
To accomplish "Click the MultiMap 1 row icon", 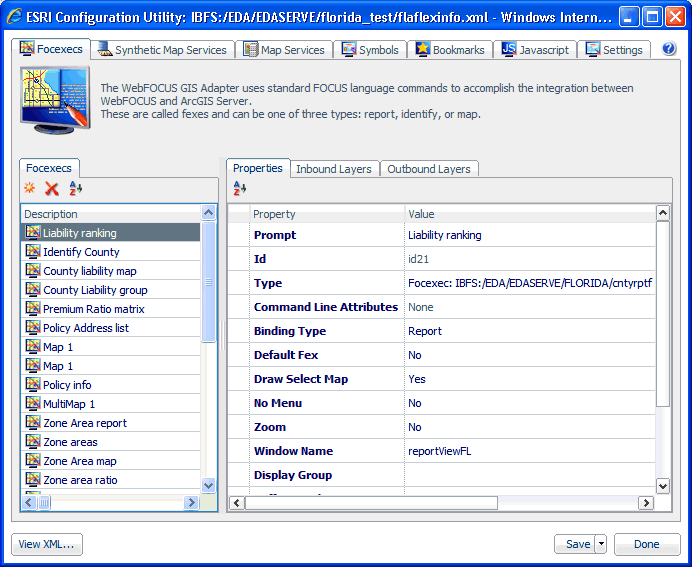I will click(x=33, y=403).
